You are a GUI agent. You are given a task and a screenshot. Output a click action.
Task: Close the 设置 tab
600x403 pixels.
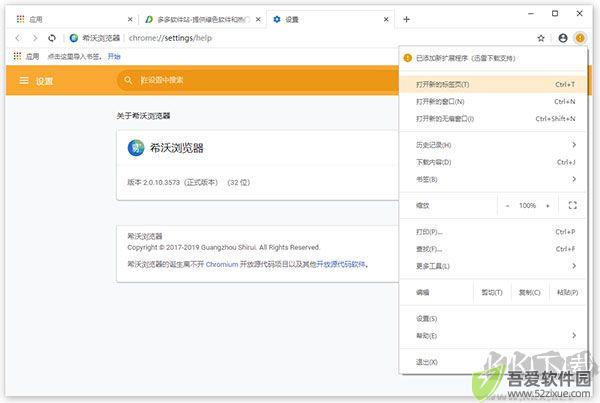[386, 19]
